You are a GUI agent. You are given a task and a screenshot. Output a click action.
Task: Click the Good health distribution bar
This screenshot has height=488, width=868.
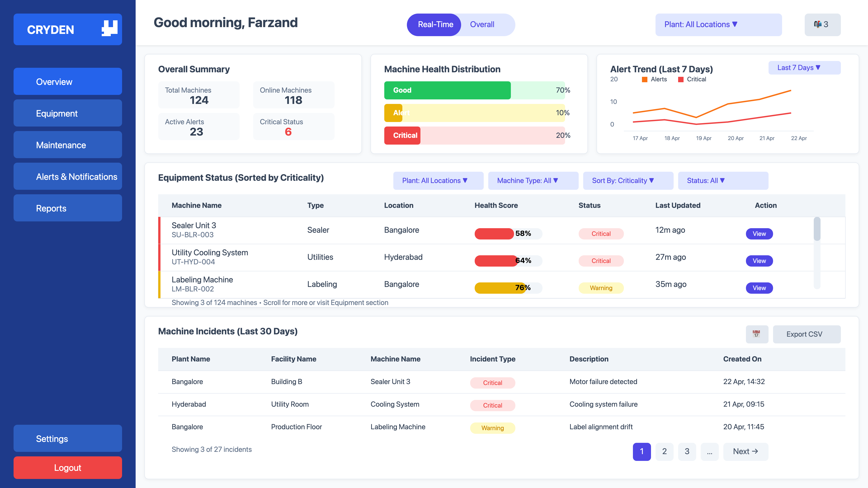click(474, 90)
